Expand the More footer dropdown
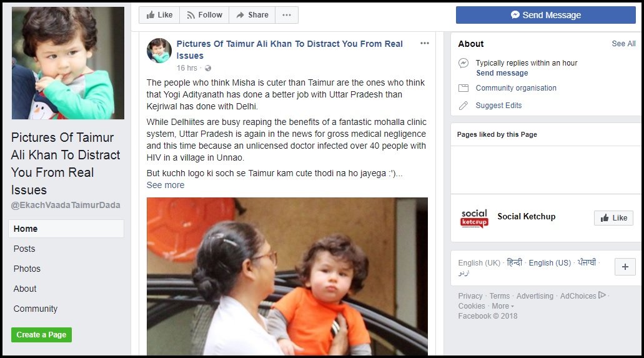 coord(503,306)
